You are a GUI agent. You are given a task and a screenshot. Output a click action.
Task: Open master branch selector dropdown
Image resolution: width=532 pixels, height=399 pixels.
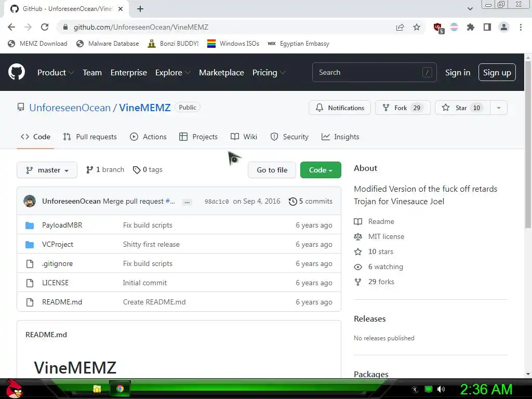click(47, 170)
